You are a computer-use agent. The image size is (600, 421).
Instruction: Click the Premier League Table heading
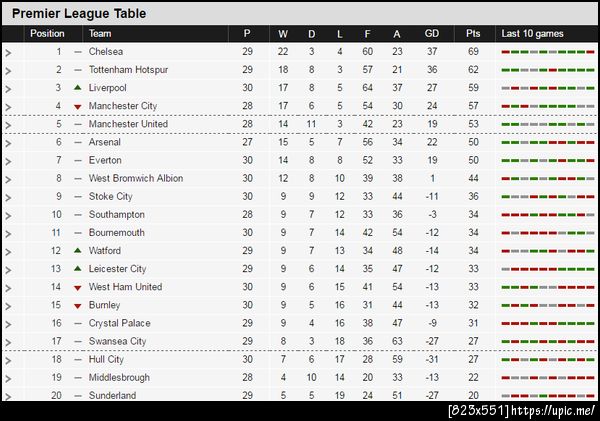[x=79, y=14]
